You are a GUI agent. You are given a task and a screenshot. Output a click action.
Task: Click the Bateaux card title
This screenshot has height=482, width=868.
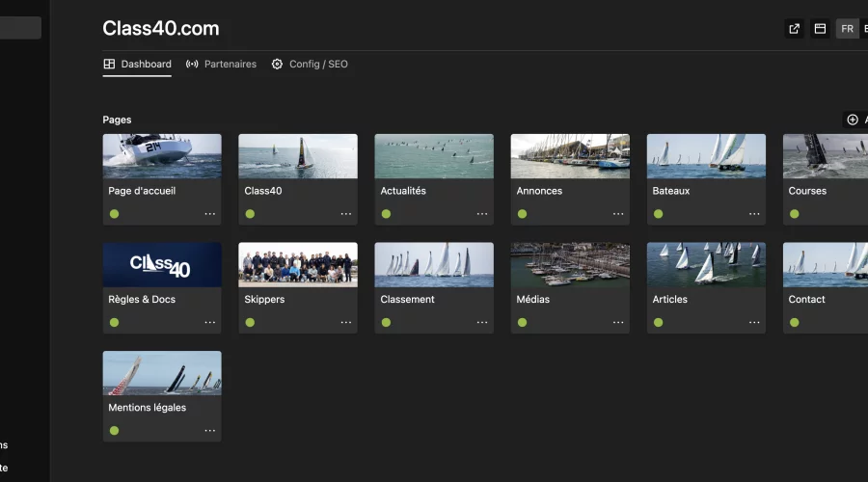671,191
